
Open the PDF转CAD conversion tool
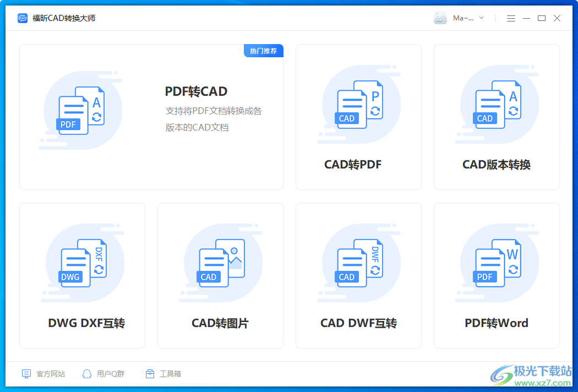coord(151,116)
